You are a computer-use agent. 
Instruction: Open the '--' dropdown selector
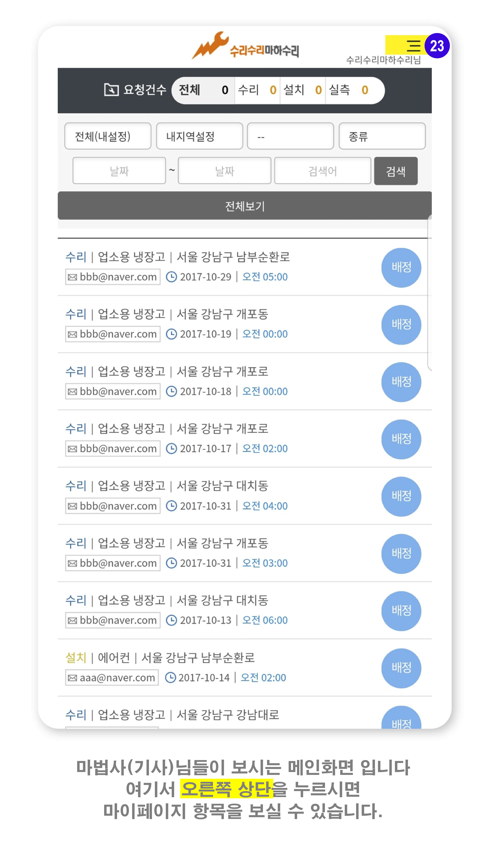click(x=290, y=136)
